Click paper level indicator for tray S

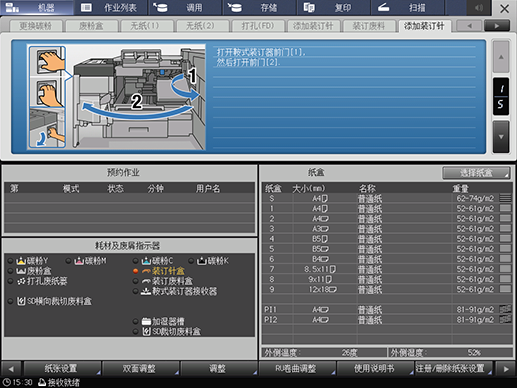(505, 198)
